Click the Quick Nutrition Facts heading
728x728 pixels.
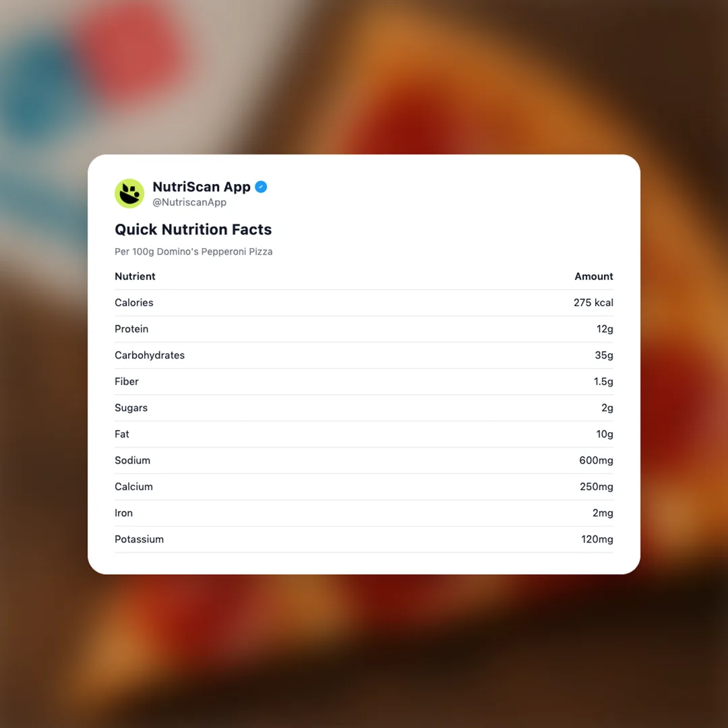pyautogui.click(x=193, y=229)
